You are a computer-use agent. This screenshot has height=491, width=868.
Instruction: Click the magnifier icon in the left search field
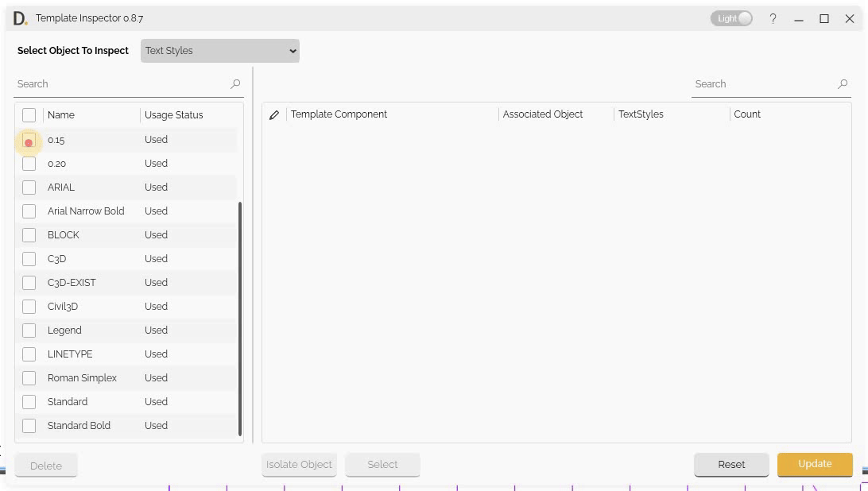234,83
